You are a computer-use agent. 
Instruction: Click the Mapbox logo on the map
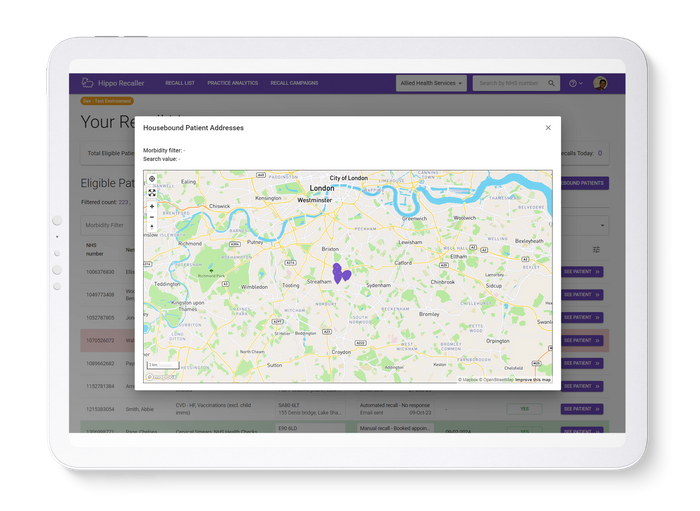162,377
